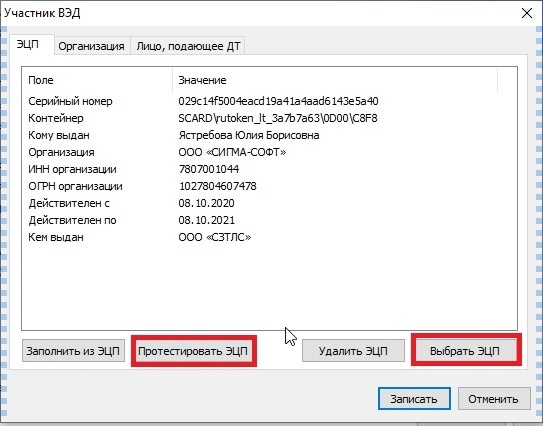Viewport: 543px width, 426px height.
Task: Click Протестировать ЭЦП button
Action: coord(193,351)
